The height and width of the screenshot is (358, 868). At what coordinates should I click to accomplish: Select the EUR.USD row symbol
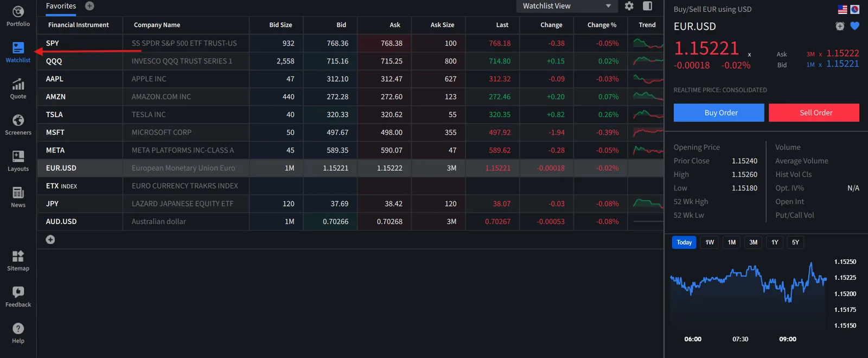(61, 168)
